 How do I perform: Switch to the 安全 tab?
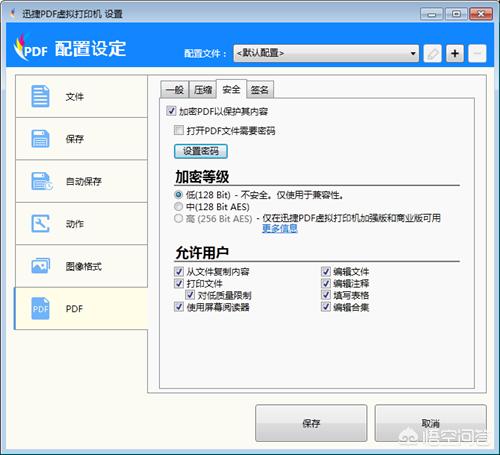[231, 89]
